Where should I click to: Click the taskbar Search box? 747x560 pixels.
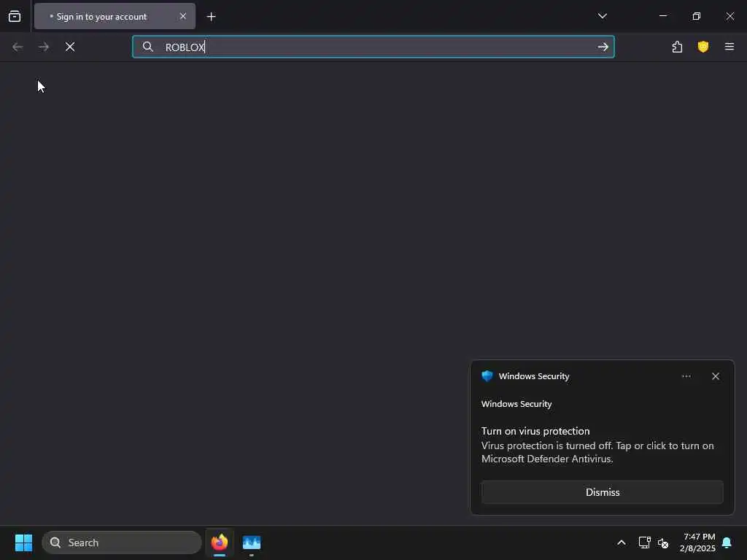pyautogui.click(x=122, y=542)
